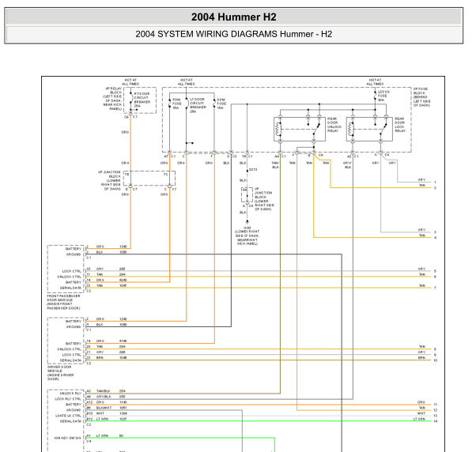
Task: Click the "LT DOOR CIRCUIT BREAKER 25A" label
Action: click(198, 105)
